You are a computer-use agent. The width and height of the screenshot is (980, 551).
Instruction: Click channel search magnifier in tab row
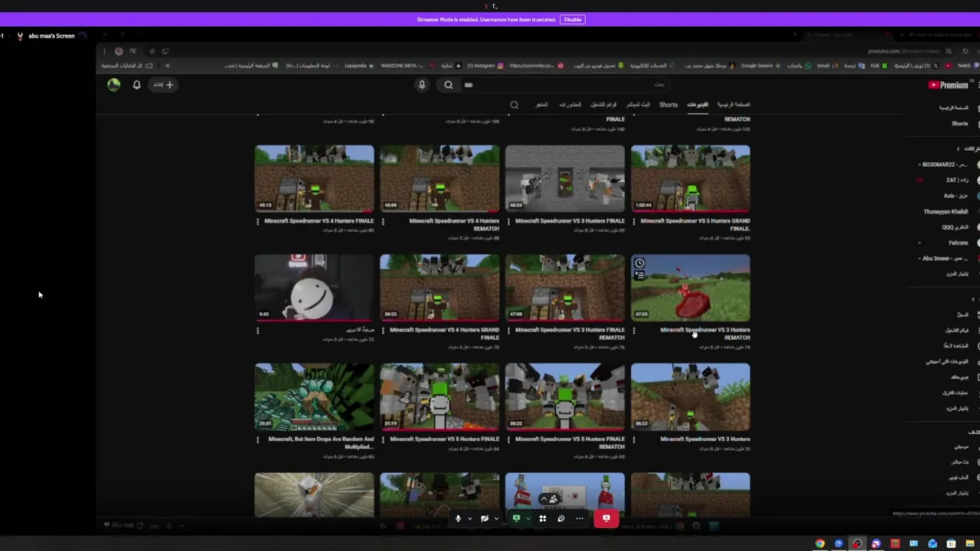click(x=514, y=105)
